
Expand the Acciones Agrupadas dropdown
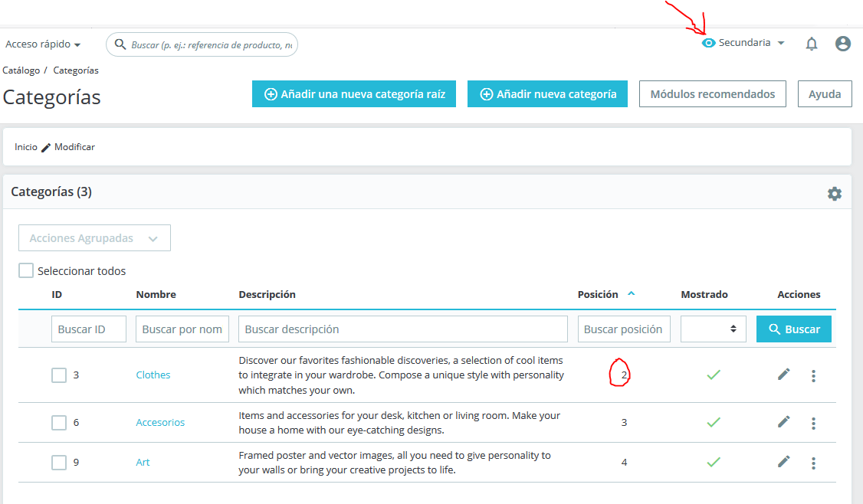coord(95,237)
